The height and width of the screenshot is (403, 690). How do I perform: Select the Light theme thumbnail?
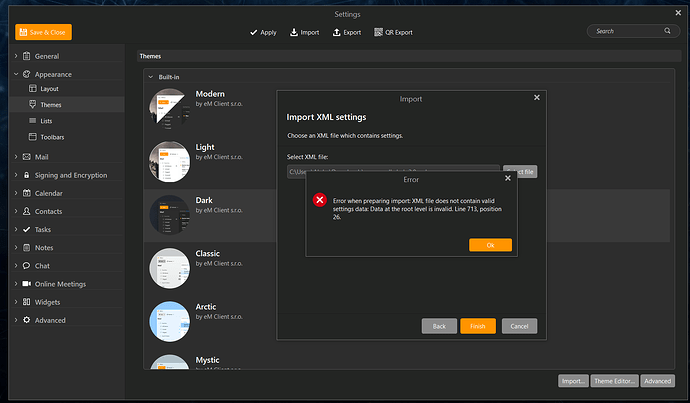point(169,162)
